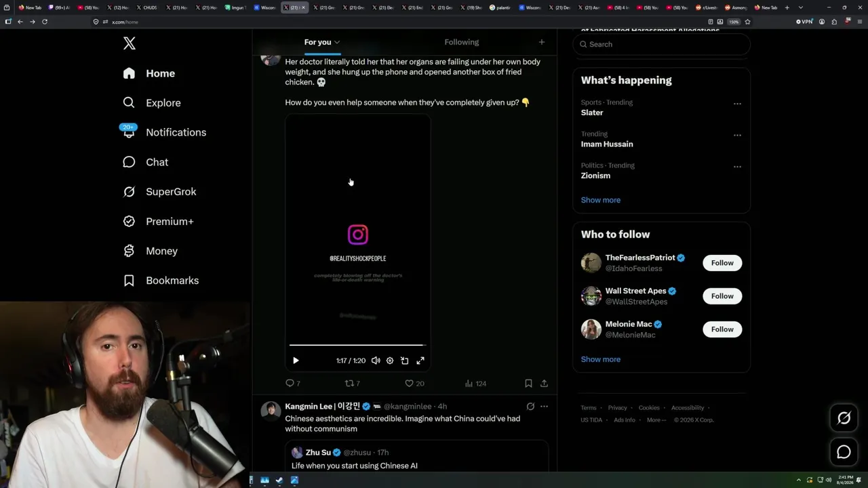Expand the More footer menu
Screen dimensions: 868x488
pos(656,420)
